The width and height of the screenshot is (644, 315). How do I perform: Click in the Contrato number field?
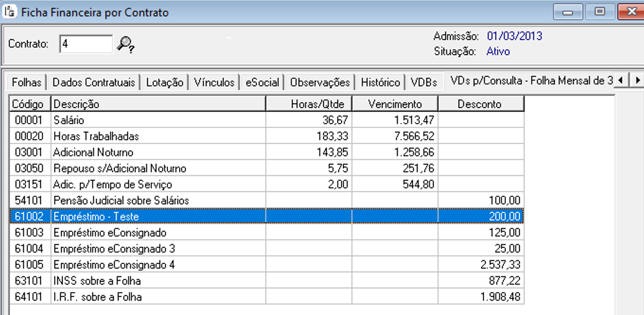tap(86, 44)
